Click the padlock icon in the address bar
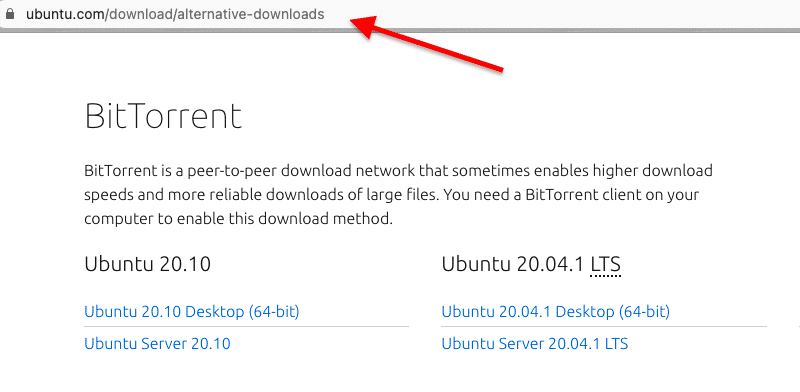Image resolution: width=800 pixels, height=392 pixels. (9, 14)
